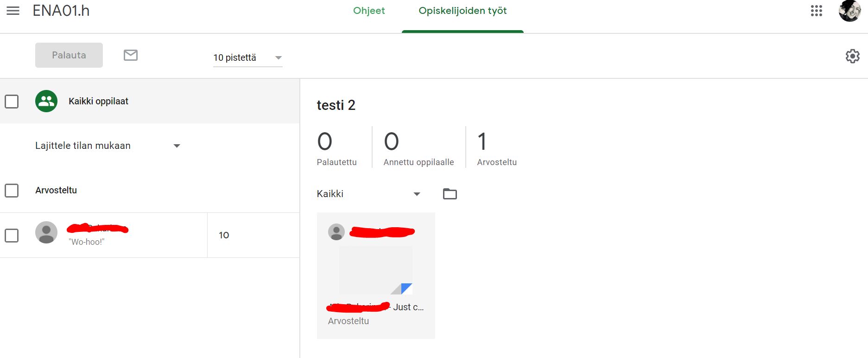Viewport: 868px width, 358px height.
Task: Tick the Kaikki oppilaat checkbox
Action: (x=12, y=102)
